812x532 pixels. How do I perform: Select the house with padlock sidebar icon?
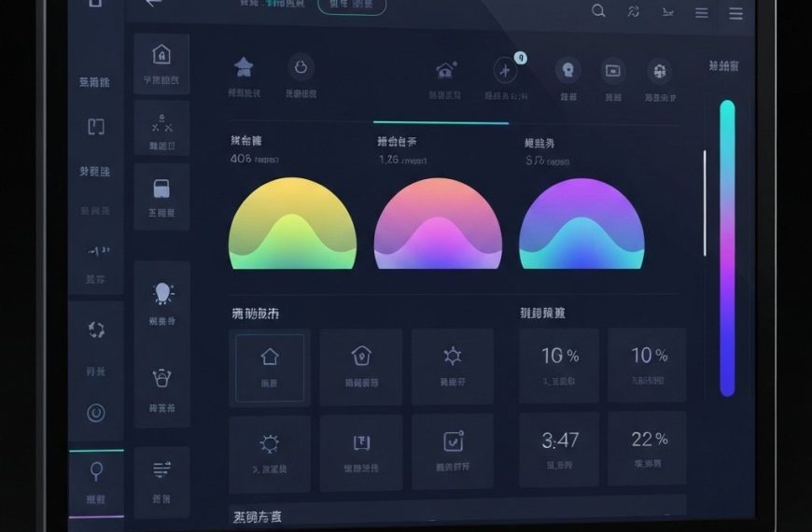click(x=161, y=54)
